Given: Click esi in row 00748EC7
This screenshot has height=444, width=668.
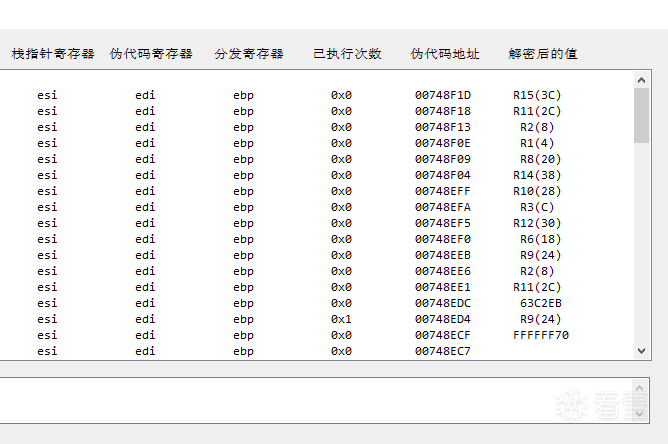Looking at the screenshot, I should (x=47, y=351).
